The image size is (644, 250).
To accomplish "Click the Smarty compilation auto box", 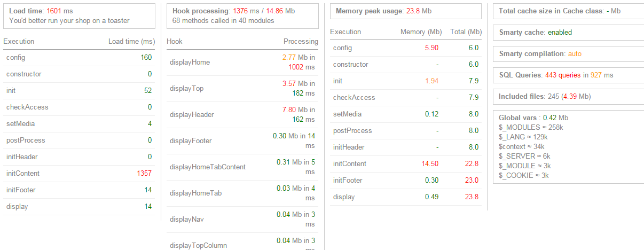I will pos(568,54).
